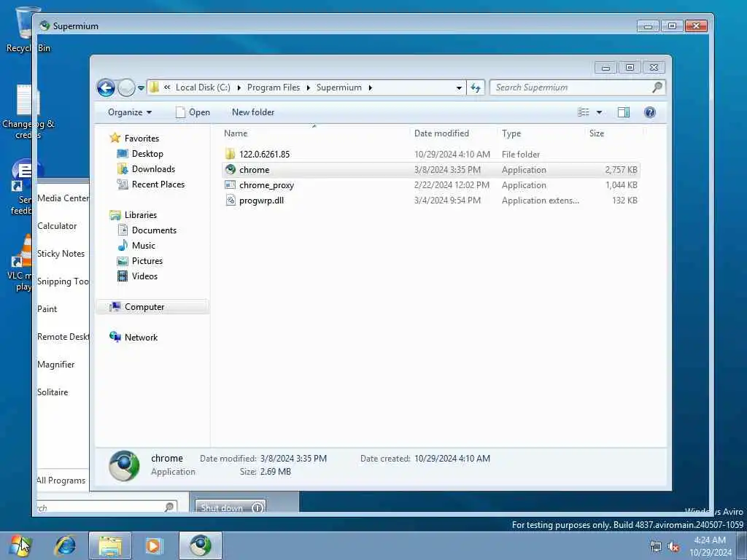The image size is (747, 560).
Task: Sort by Date modified column
Action: 452,133
